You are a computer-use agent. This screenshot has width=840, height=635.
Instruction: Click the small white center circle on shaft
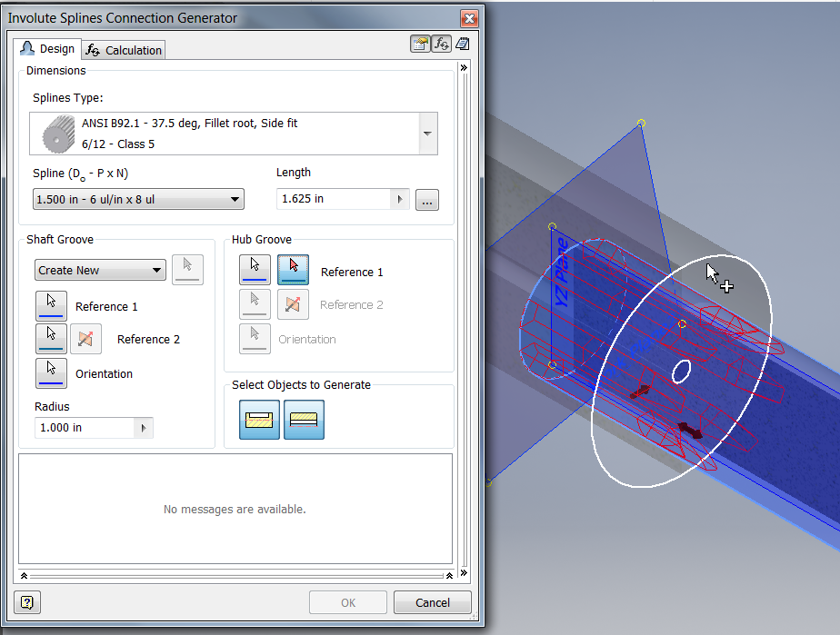(682, 372)
